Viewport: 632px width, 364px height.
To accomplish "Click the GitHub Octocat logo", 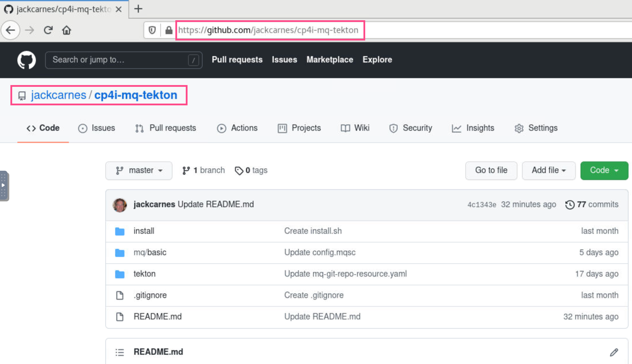I will pyautogui.click(x=26, y=60).
